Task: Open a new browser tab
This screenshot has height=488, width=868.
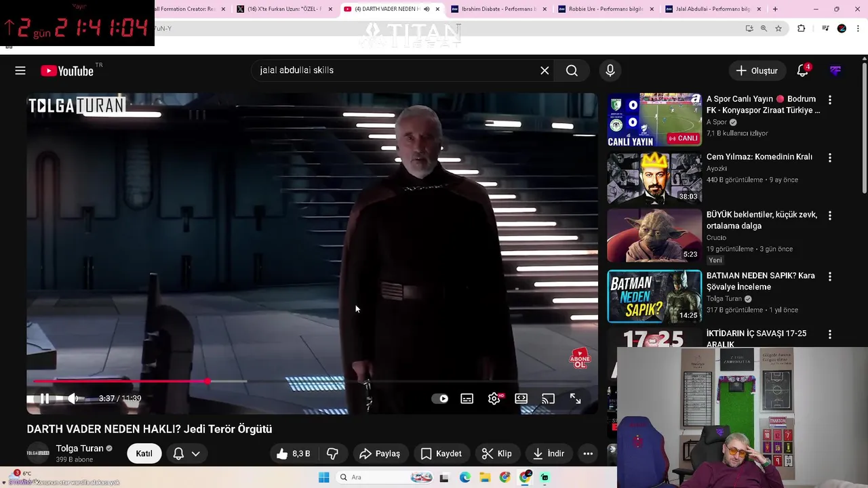Action: coord(775,9)
